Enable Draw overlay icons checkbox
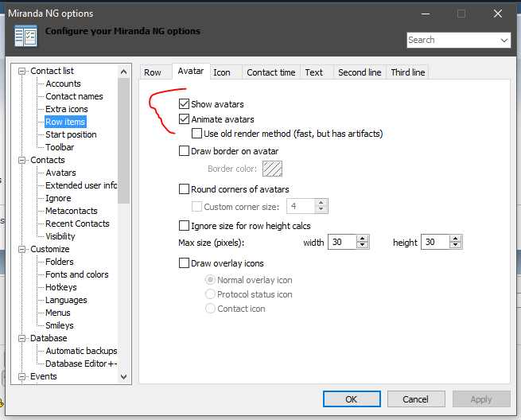Viewport: 521px width, 420px height. tap(184, 263)
